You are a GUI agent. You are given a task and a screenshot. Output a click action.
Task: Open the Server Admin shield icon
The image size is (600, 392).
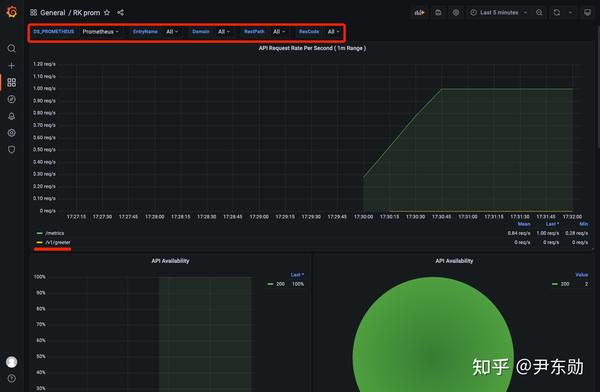[11, 149]
